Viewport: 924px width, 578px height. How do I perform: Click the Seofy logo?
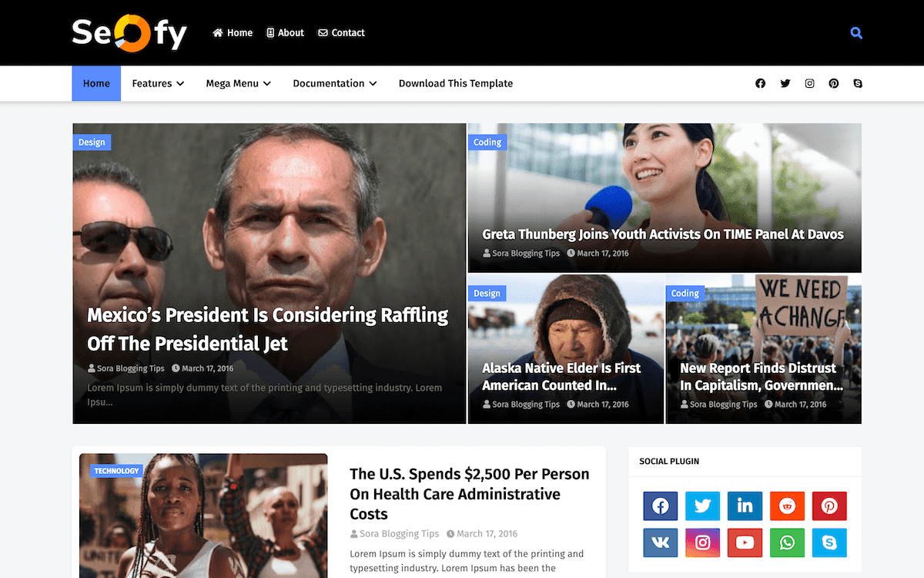129,33
